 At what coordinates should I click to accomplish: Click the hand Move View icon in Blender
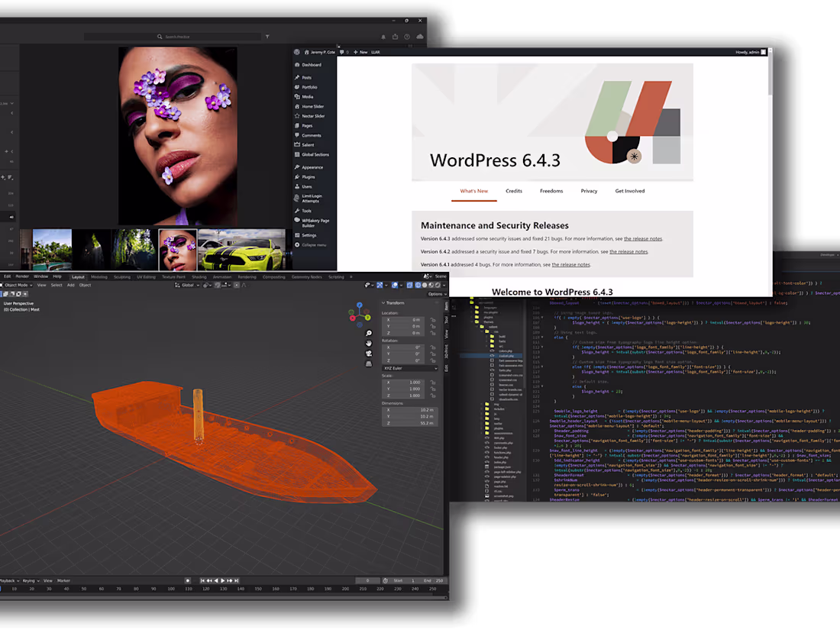[x=369, y=343]
